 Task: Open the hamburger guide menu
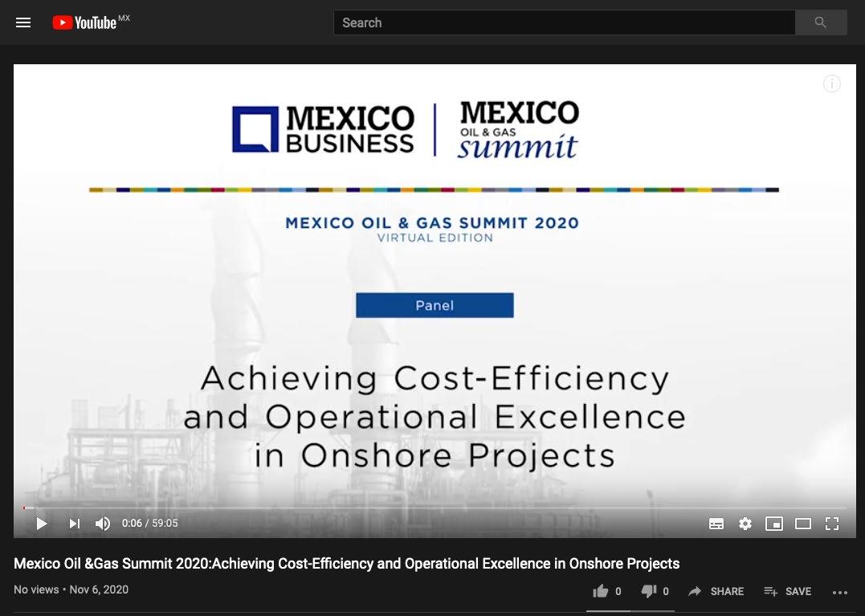tap(23, 22)
